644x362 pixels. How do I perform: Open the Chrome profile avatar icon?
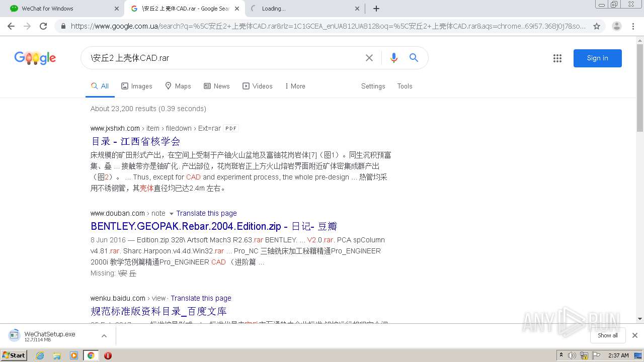616,26
